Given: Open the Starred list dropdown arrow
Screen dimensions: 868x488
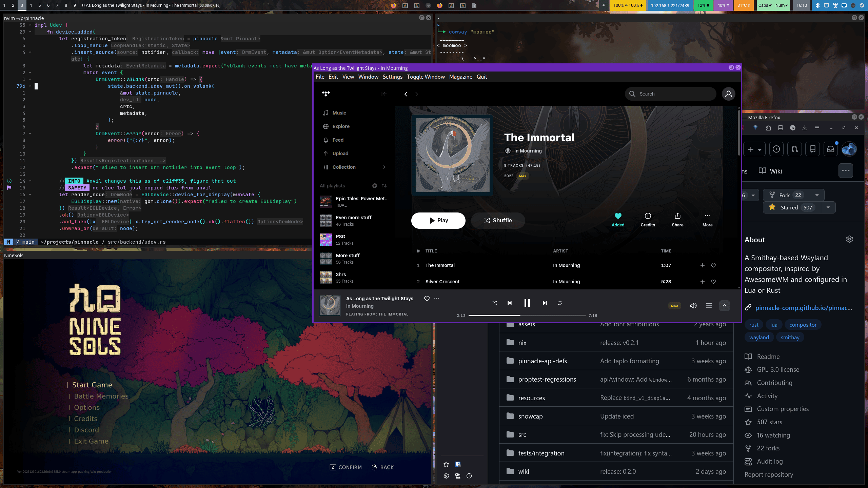Looking at the screenshot, I should pos(828,207).
